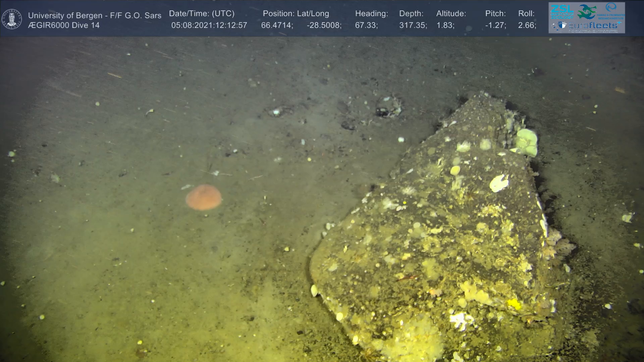
Task: Click the University of Bergen - F/F G.O. Sars text
Action: tap(95, 15)
